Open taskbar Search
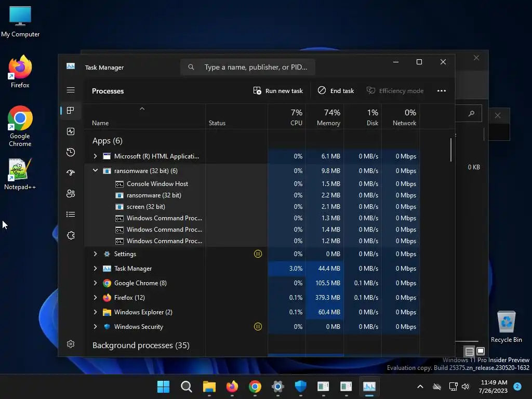532x399 pixels. tap(187, 387)
